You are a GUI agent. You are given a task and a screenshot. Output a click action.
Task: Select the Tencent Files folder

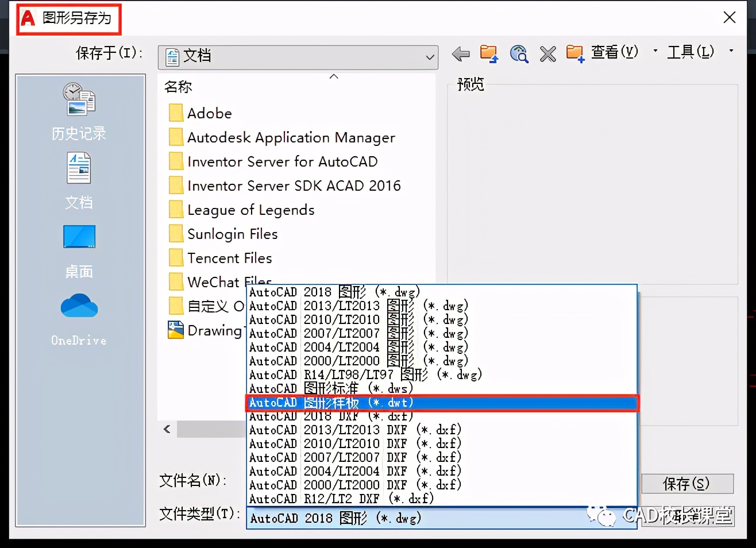click(x=221, y=258)
